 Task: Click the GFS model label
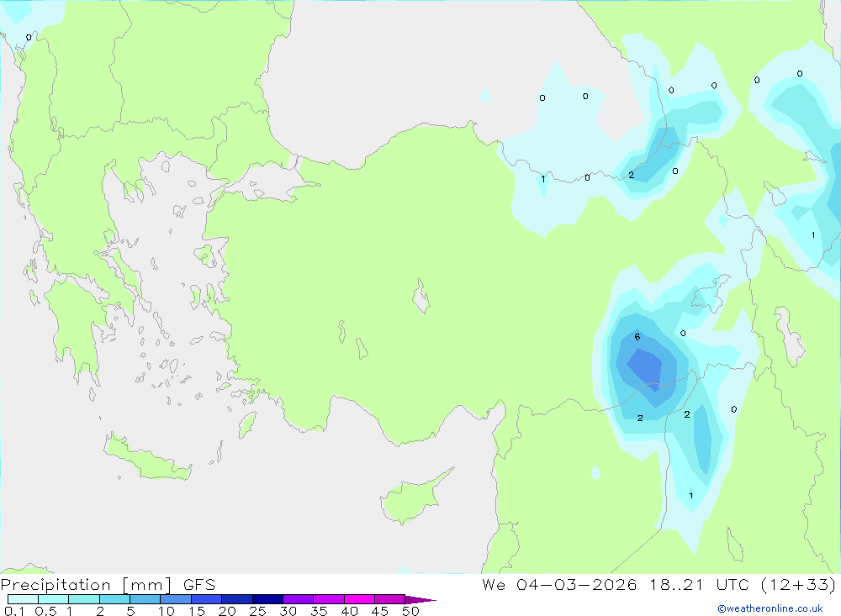pyautogui.click(x=199, y=584)
